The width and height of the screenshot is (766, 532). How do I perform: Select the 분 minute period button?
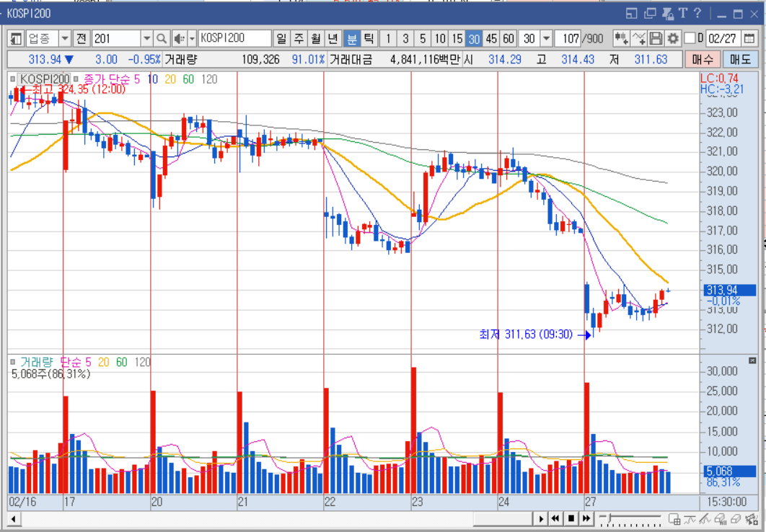tap(351, 38)
